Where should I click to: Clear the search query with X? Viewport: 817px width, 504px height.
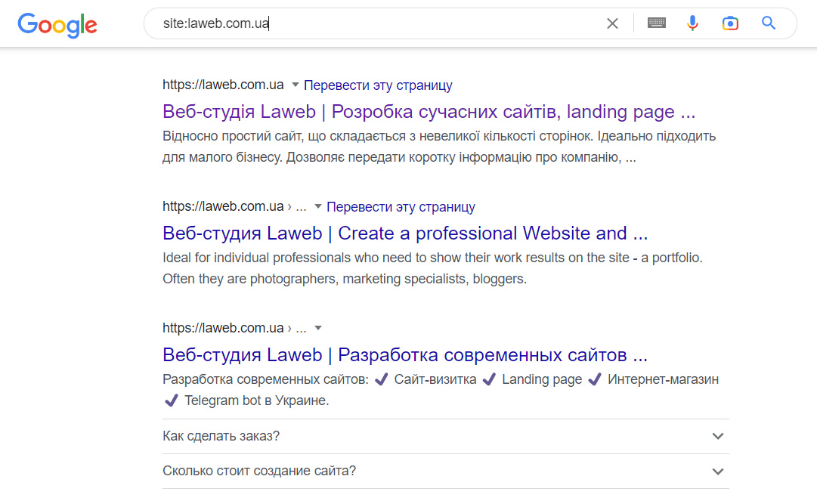point(612,23)
